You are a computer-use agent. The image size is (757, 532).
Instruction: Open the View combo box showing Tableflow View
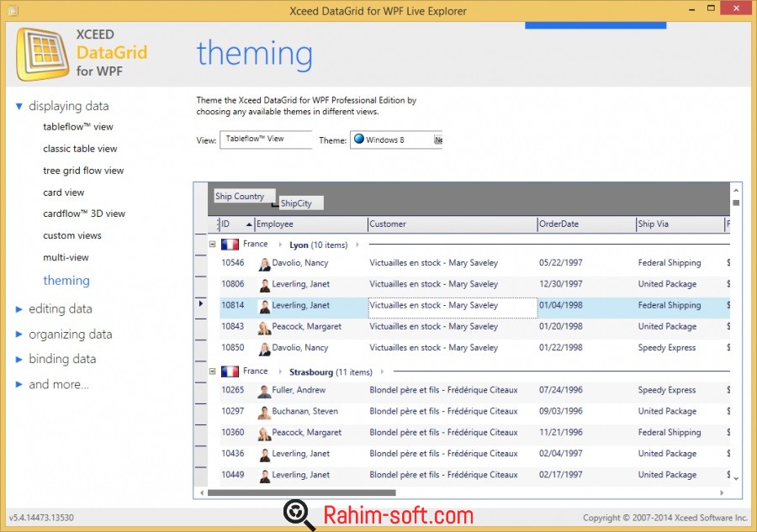[266, 140]
